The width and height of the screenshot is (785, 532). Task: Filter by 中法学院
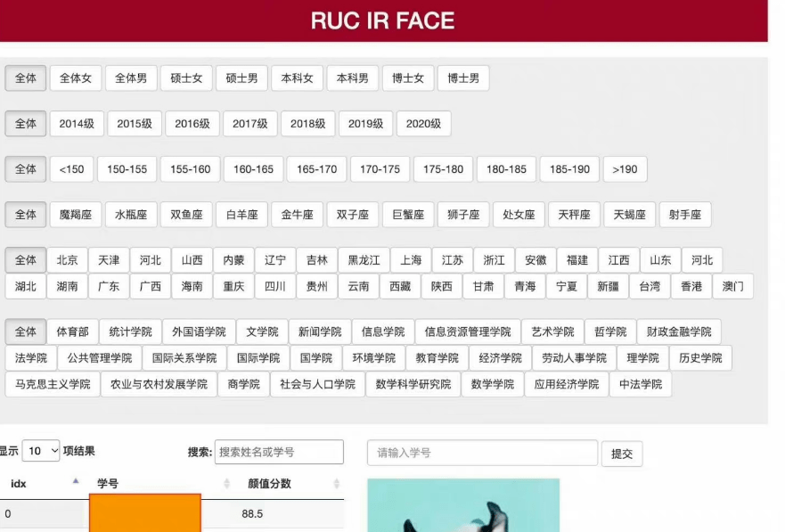[641, 384]
